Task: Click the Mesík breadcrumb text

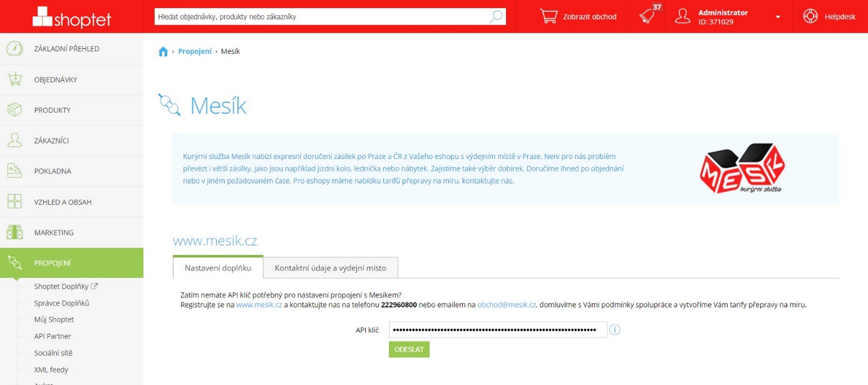Action: tap(230, 51)
